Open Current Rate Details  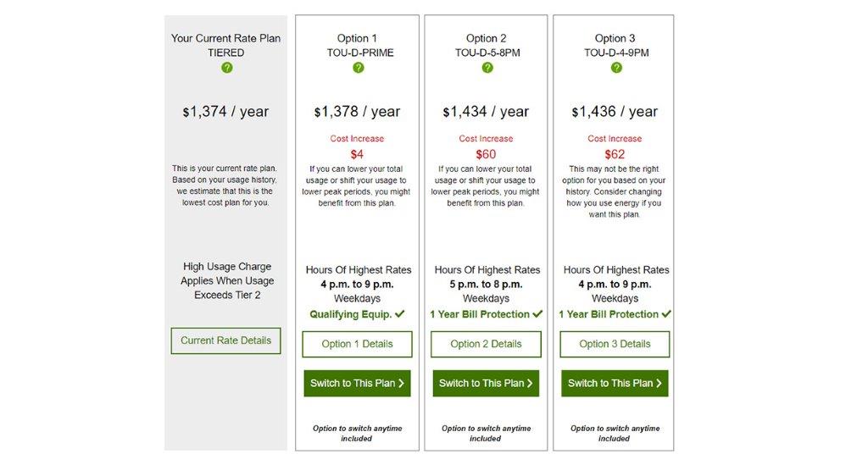coord(225,340)
